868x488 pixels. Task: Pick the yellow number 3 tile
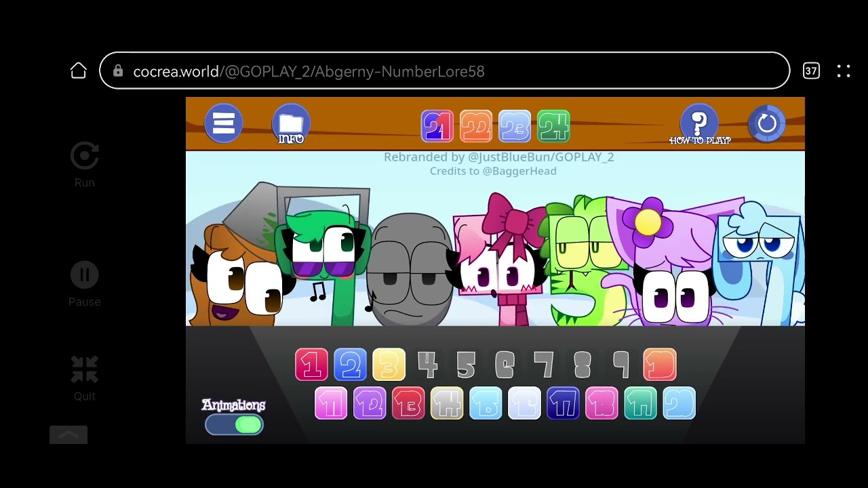[x=389, y=365]
